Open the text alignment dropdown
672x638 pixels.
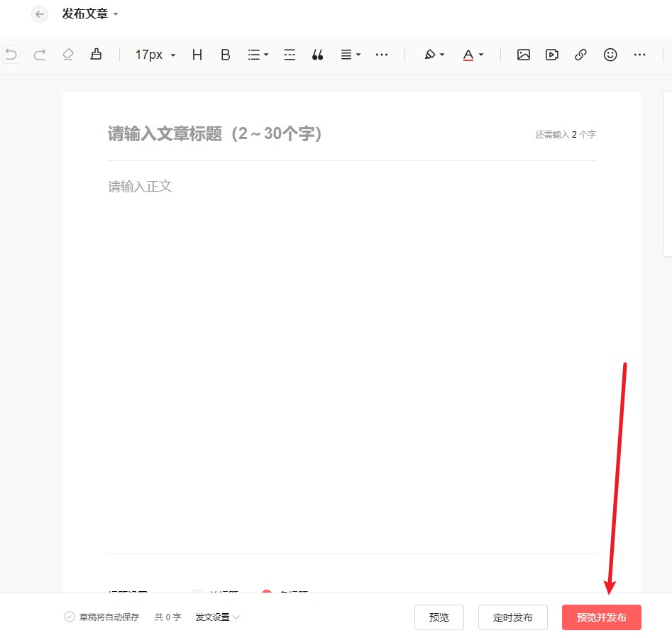[x=349, y=55]
